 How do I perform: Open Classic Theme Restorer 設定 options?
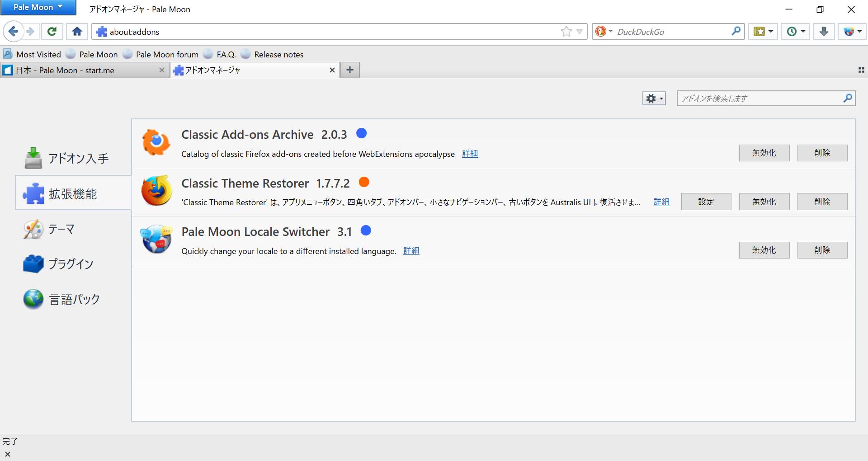point(706,202)
